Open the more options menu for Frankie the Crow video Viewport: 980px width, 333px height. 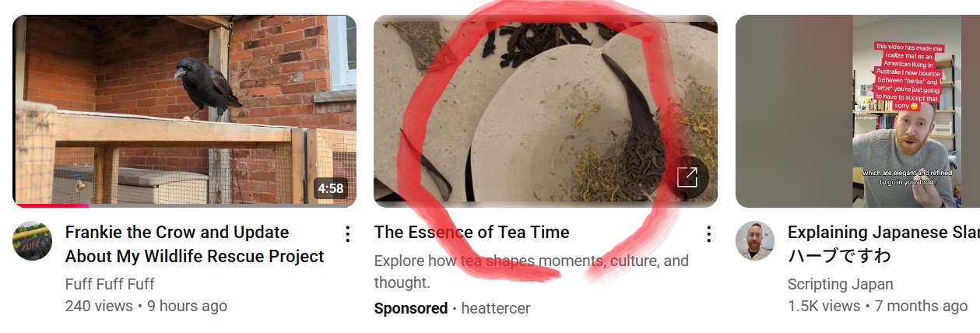click(348, 233)
